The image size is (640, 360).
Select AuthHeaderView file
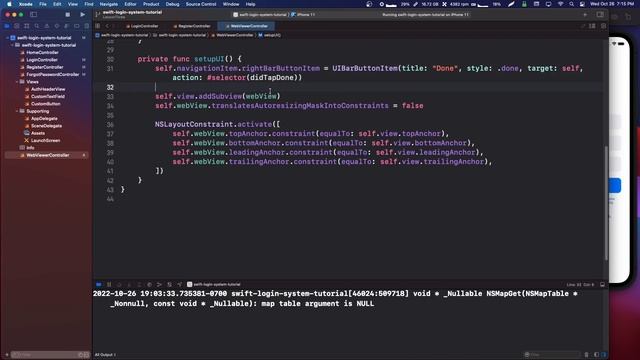coord(48,89)
